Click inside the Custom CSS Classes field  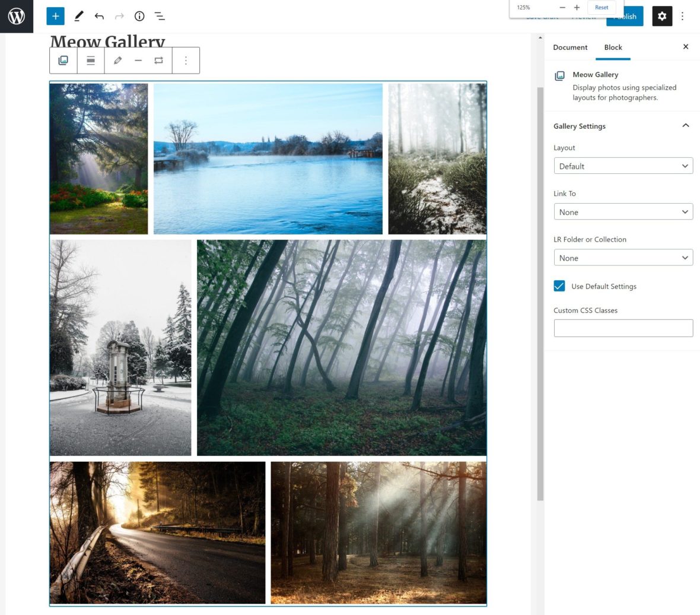(x=623, y=327)
